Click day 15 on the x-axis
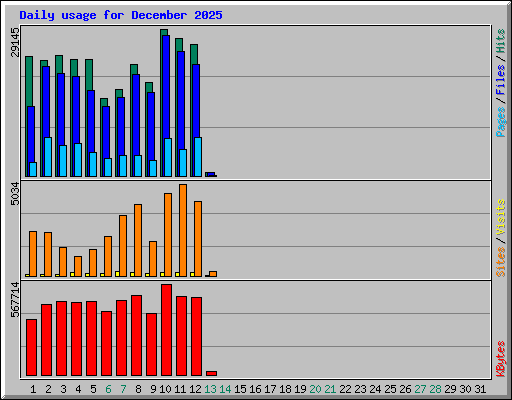This screenshot has width=512, height=400. 240,389
